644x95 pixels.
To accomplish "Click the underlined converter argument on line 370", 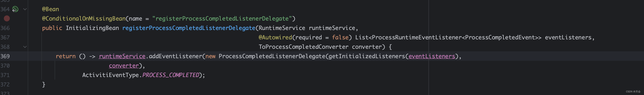I will [124, 66].
